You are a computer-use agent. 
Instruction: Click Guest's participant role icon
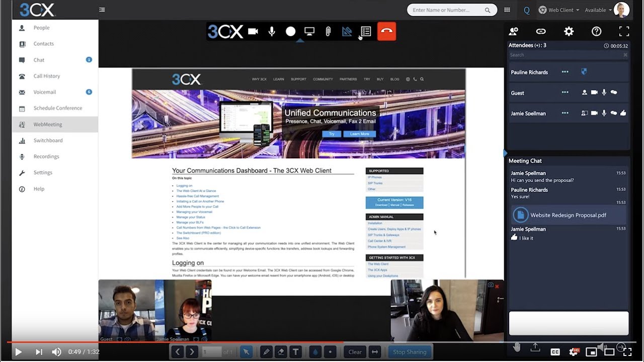[x=584, y=93]
